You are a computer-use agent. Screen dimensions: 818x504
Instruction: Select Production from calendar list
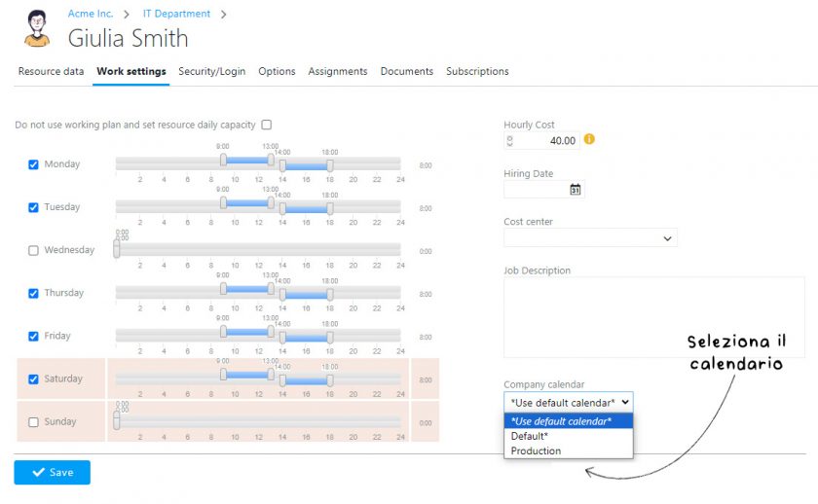pyautogui.click(x=536, y=450)
